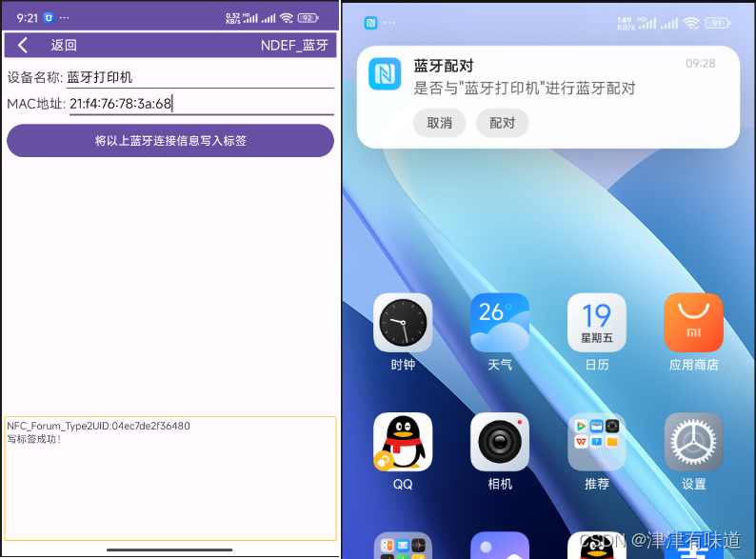Image resolution: width=756 pixels, height=559 pixels.
Task: Tap 将以上蓝牙连接信息写入标签 button
Action: pos(170,140)
